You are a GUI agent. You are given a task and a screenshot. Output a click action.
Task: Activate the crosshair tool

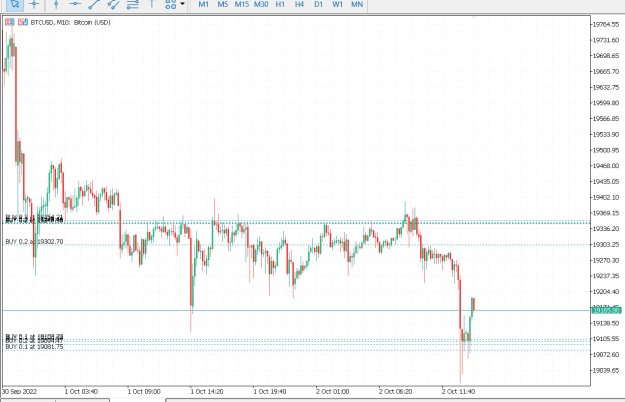(x=34, y=4)
